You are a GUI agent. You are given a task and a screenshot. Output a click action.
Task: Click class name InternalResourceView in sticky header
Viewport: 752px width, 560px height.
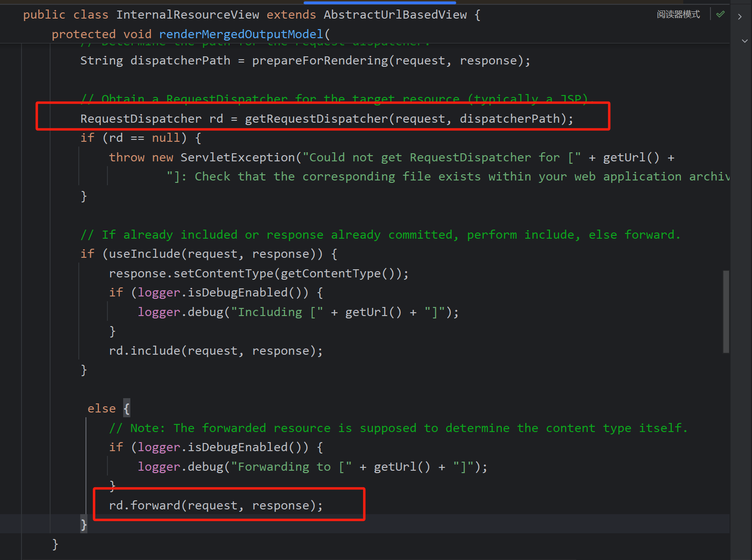[188, 15]
